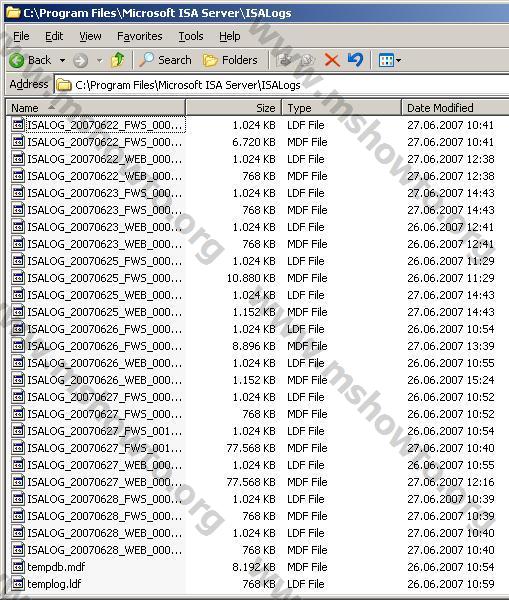Open the File menu
This screenshot has height=600, width=509.
click(x=21, y=36)
